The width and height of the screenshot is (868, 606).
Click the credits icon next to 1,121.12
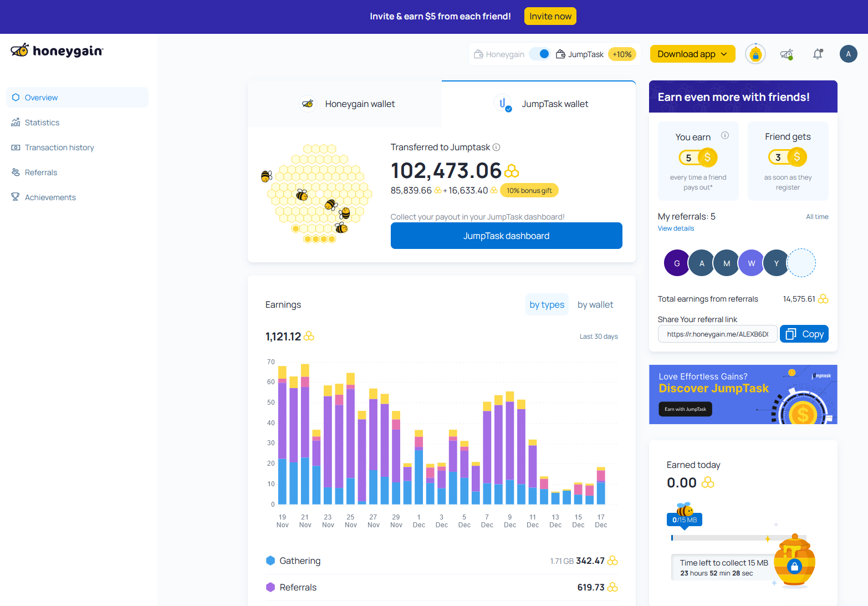pos(309,336)
